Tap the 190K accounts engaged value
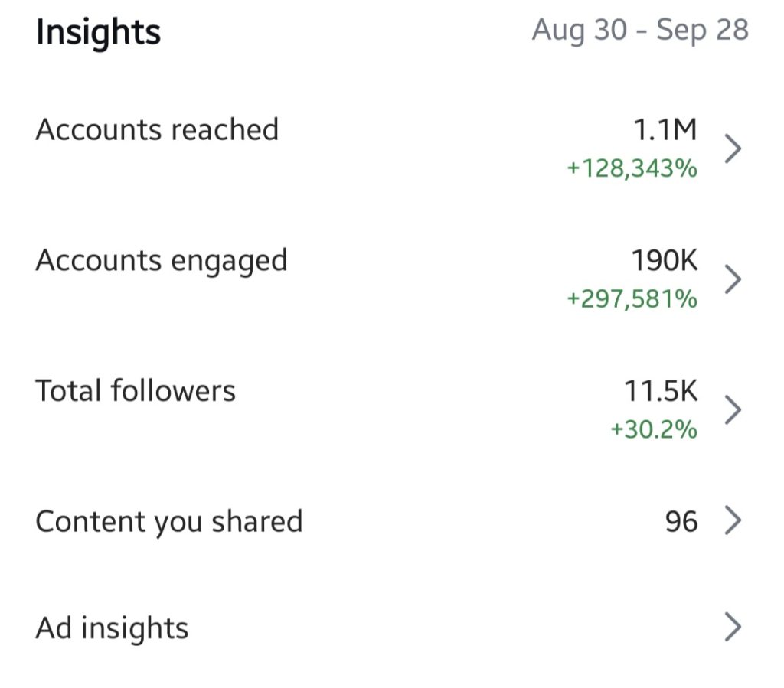 tap(665, 261)
